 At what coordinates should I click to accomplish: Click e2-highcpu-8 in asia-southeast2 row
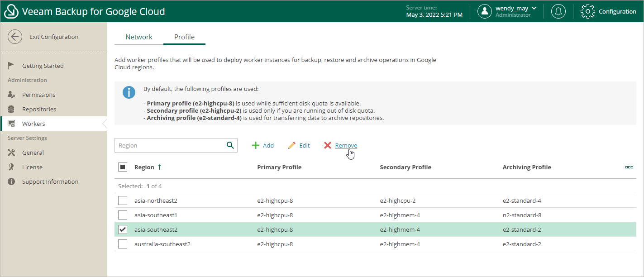coord(275,229)
